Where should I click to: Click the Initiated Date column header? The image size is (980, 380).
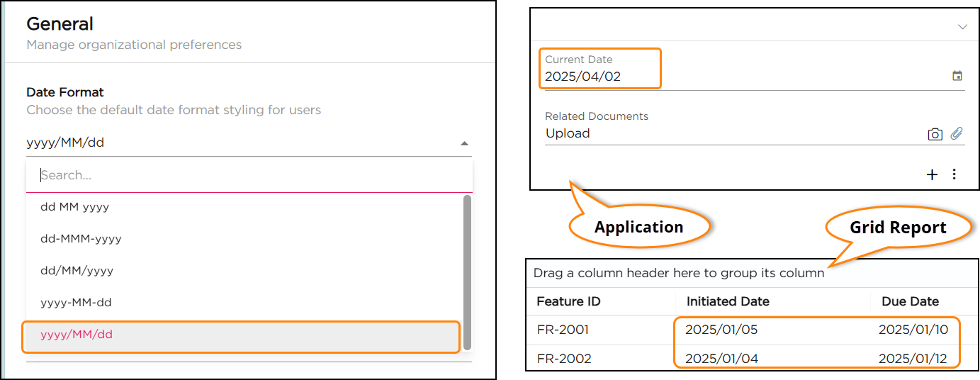click(x=728, y=301)
